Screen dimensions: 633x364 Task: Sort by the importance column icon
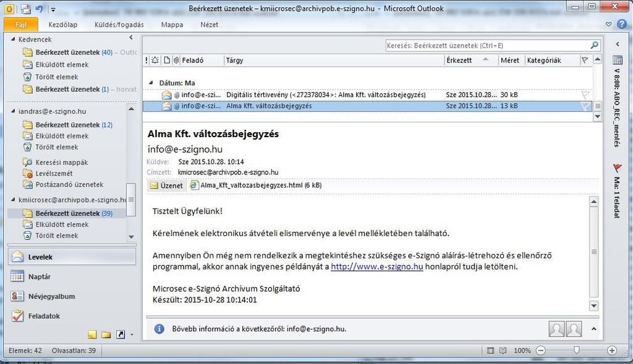147,61
